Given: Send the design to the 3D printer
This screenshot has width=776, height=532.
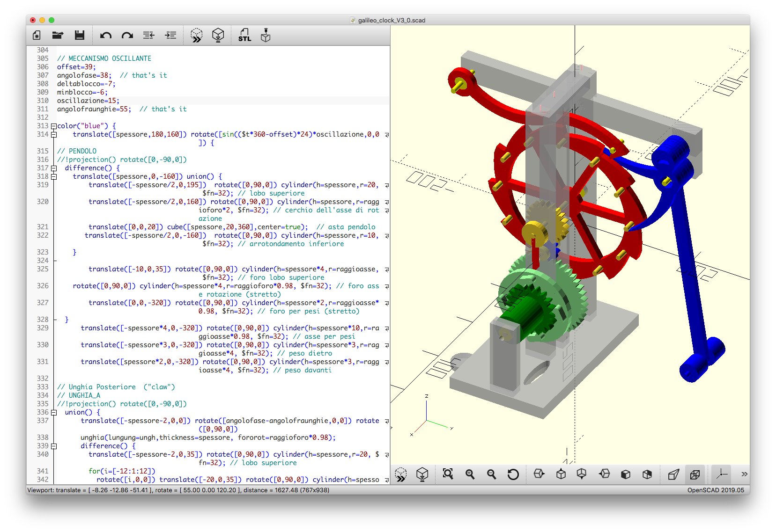Looking at the screenshot, I should 266,36.
